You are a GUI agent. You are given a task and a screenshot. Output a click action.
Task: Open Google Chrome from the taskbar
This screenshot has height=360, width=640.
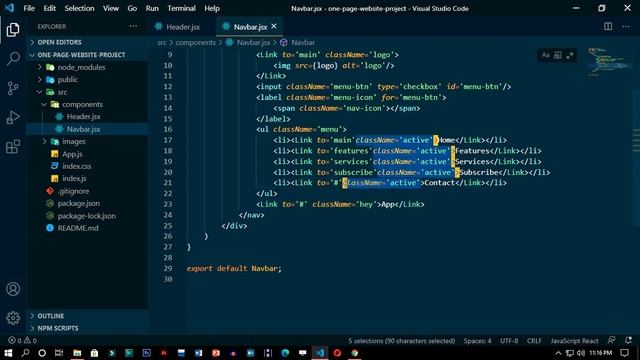coord(354,353)
